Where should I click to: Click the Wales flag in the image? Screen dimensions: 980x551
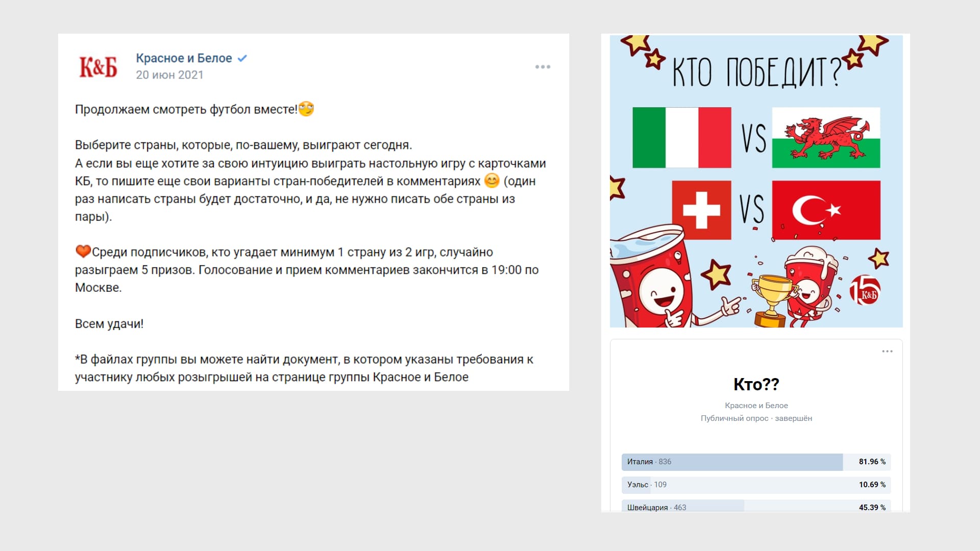click(826, 137)
